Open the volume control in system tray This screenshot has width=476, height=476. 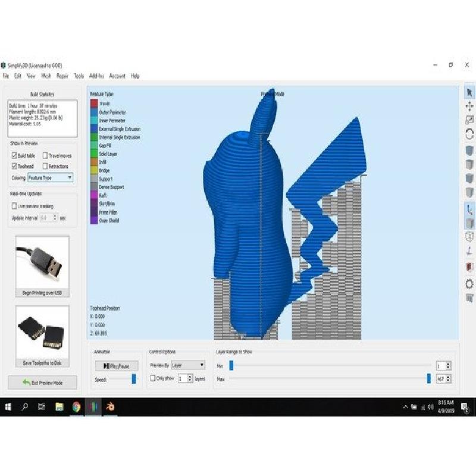[430, 407]
